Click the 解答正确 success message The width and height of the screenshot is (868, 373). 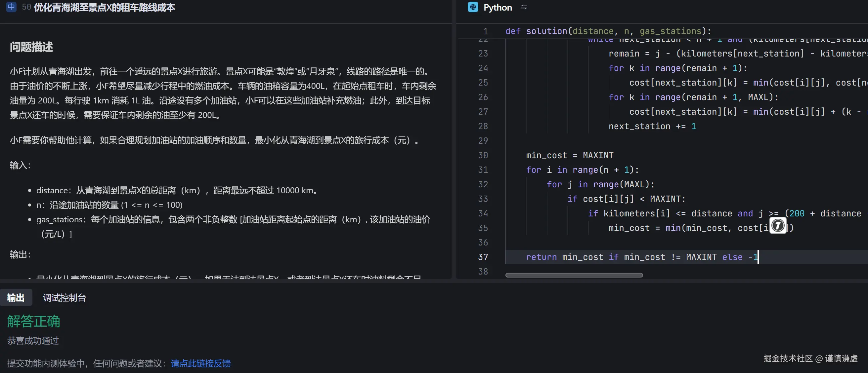tap(33, 321)
